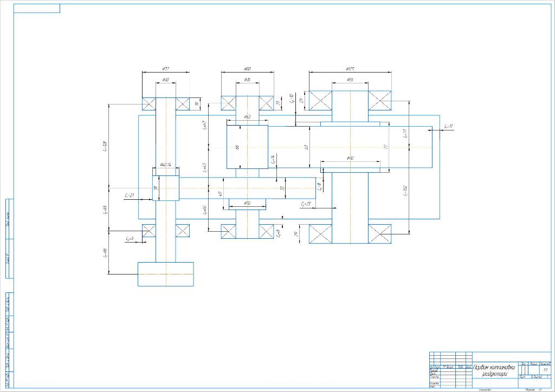
Task: Click the ø55 shaft diameter label
Action: click(350, 80)
